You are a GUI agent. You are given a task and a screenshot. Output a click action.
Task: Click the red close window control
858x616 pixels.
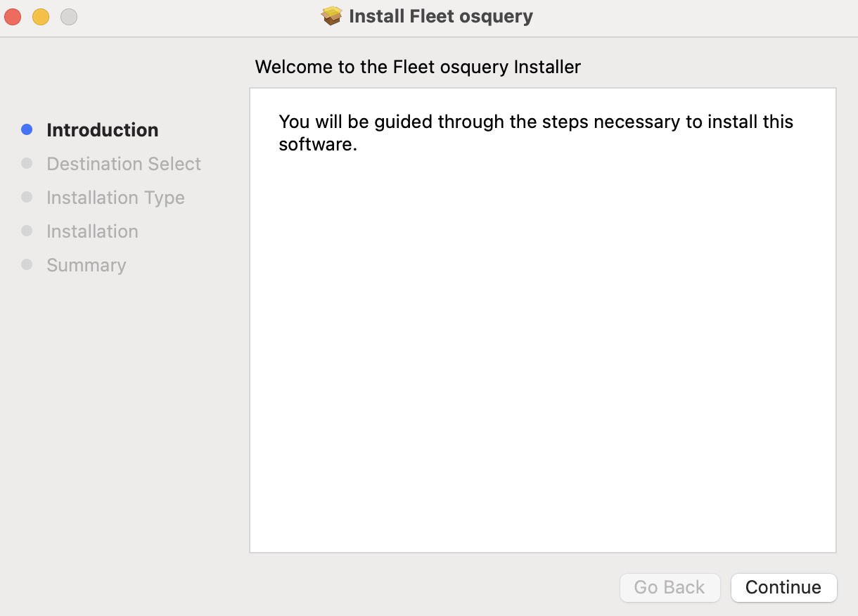(x=13, y=16)
